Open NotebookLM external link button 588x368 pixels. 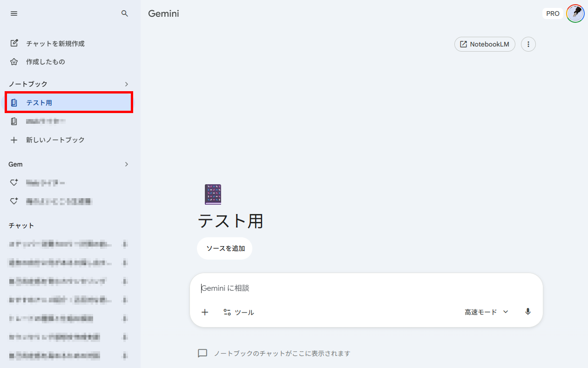pyautogui.click(x=485, y=44)
